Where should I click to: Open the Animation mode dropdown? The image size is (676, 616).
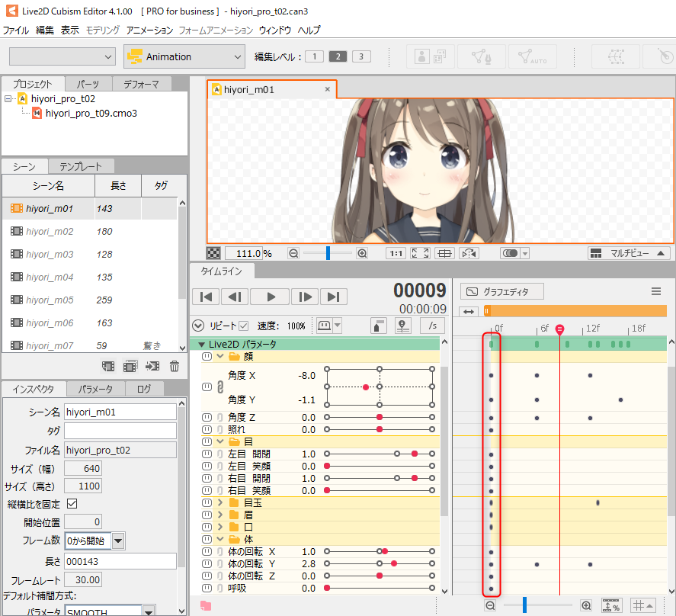click(x=184, y=56)
